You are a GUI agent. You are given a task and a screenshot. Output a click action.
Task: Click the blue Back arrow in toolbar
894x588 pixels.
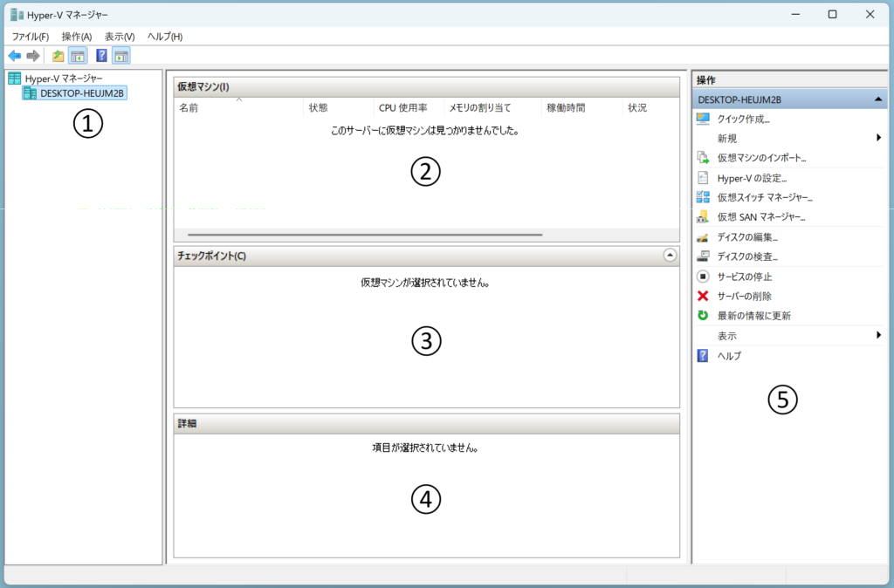[x=15, y=57]
